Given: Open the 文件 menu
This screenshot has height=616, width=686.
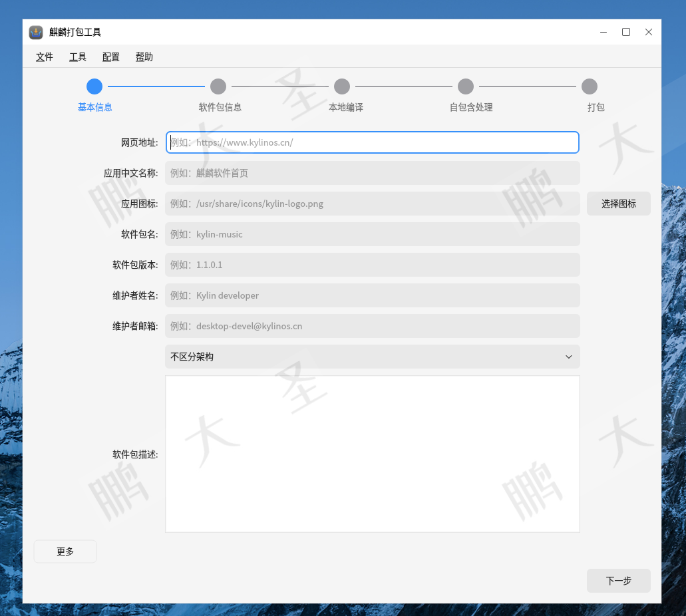Looking at the screenshot, I should click(45, 57).
